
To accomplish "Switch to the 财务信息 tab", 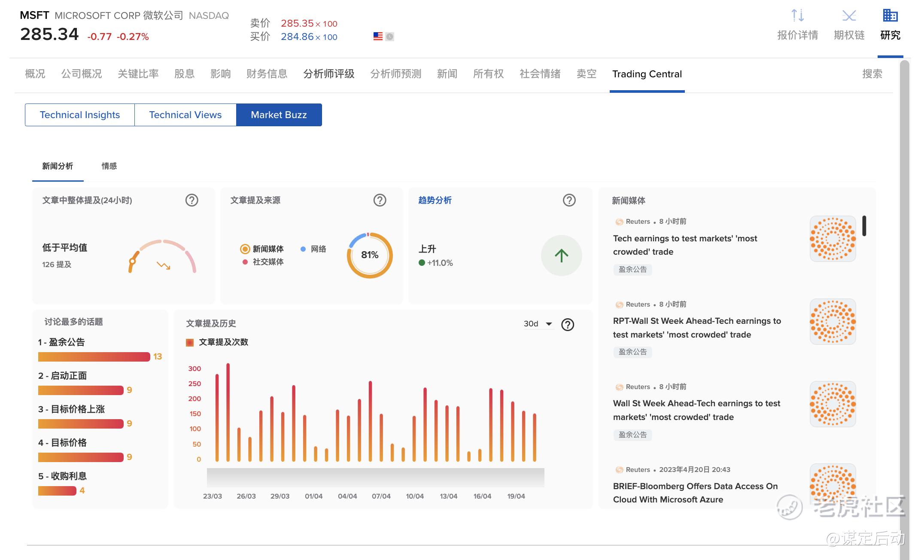I will click(267, 74).
